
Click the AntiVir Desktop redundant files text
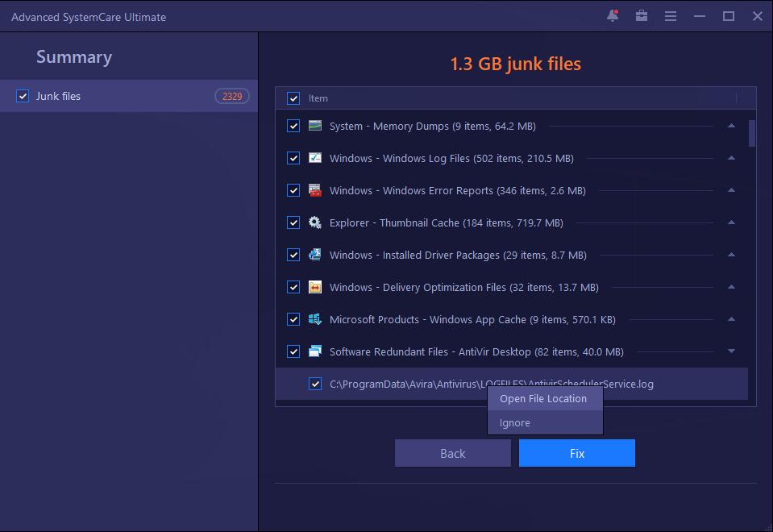(476, 352)
